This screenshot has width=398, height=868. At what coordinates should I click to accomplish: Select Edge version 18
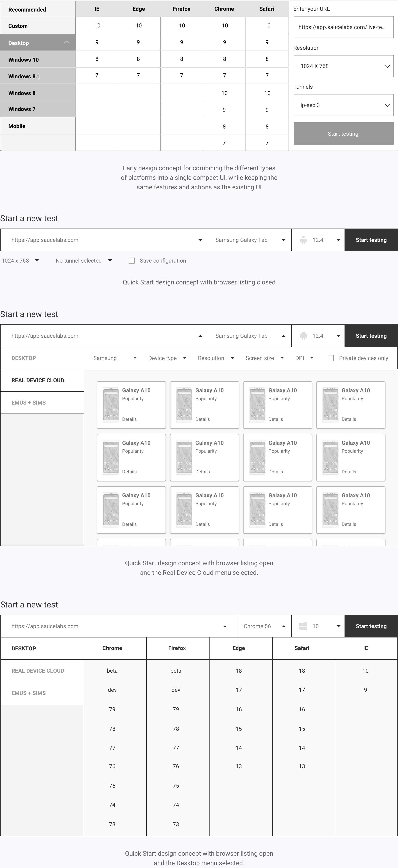(x=239, y=670)
